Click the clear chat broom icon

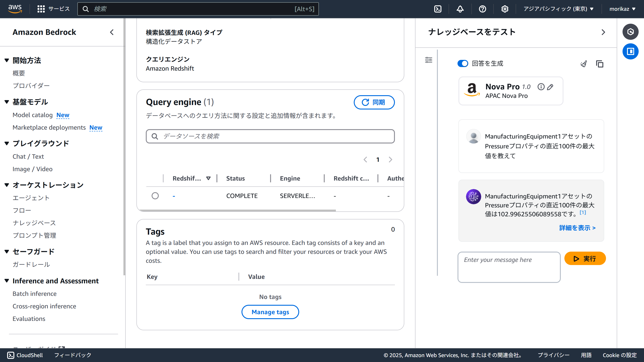584,64
